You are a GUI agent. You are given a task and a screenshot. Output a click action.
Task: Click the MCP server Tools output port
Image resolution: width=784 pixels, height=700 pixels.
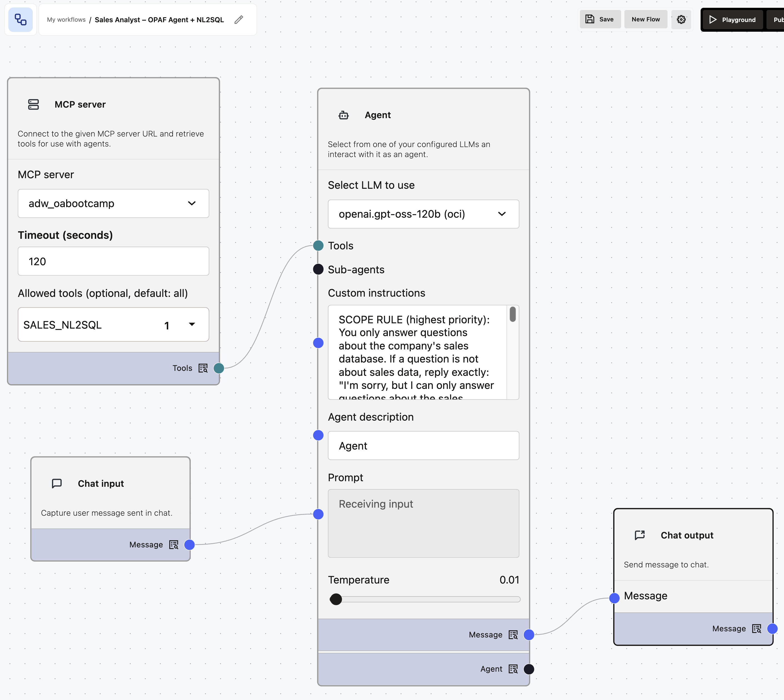pos(219,368)
